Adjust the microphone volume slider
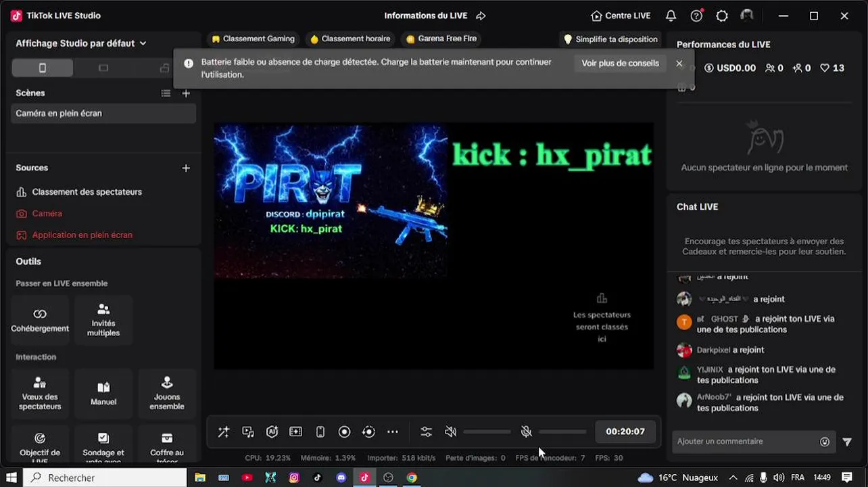 coord(562,432)
